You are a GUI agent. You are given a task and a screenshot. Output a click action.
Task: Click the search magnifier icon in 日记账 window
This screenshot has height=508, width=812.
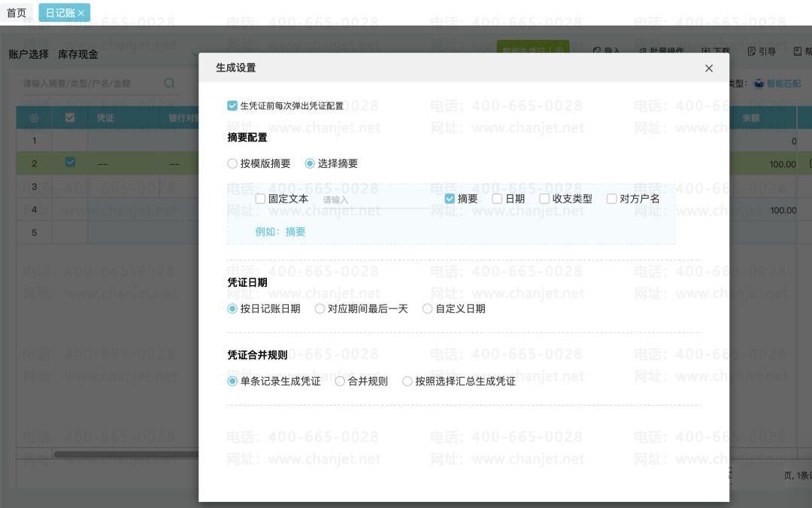[169, 83]
